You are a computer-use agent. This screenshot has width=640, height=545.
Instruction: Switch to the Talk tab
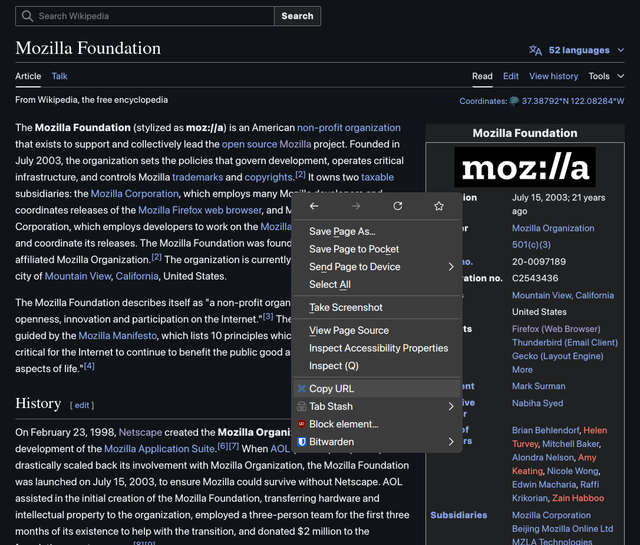(x=60, y=76)
